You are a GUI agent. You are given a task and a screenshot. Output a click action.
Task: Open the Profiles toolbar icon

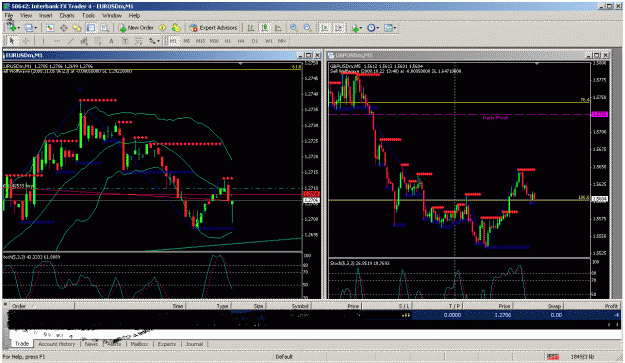28,27
